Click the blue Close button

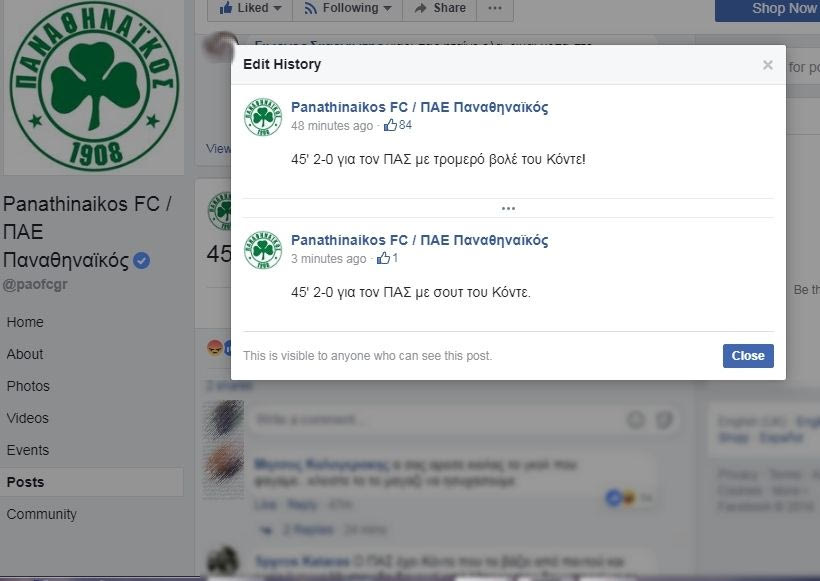pos(748,356)
